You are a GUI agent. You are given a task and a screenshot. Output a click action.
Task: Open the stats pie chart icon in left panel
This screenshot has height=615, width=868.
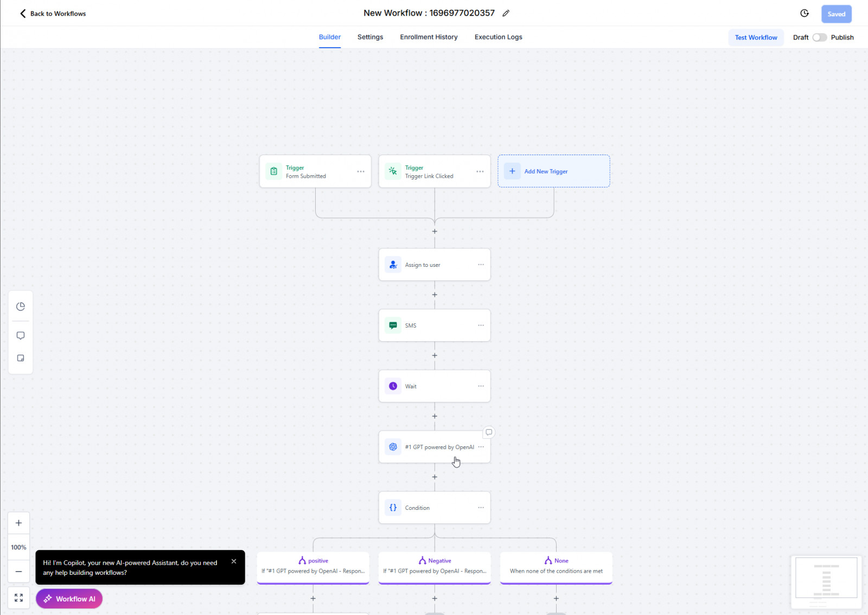tap(21, 306)
